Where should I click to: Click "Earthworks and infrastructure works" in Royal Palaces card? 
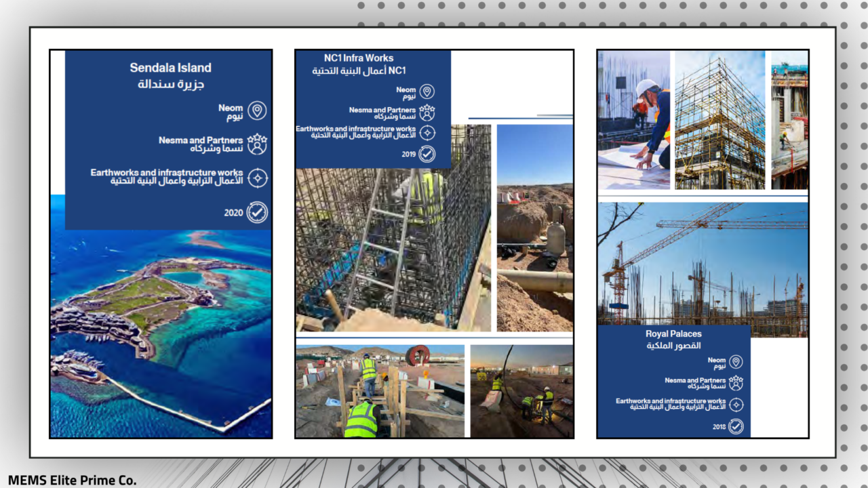point(671,401)
